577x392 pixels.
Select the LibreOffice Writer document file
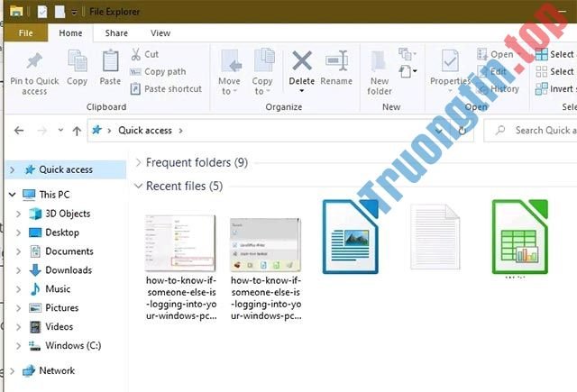[x=351, y=237]
